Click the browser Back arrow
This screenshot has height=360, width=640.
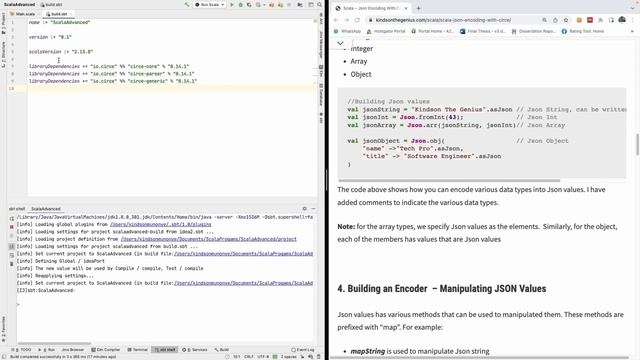point(336,20)
